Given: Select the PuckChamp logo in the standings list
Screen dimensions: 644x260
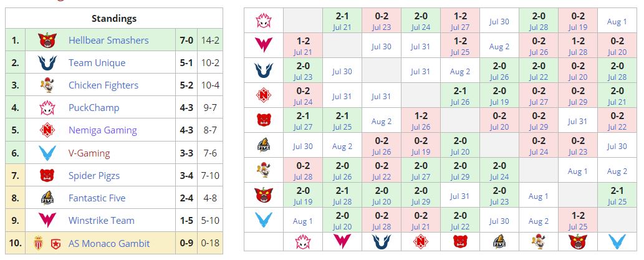Looking at the screenshot, I should pos(47,108).
